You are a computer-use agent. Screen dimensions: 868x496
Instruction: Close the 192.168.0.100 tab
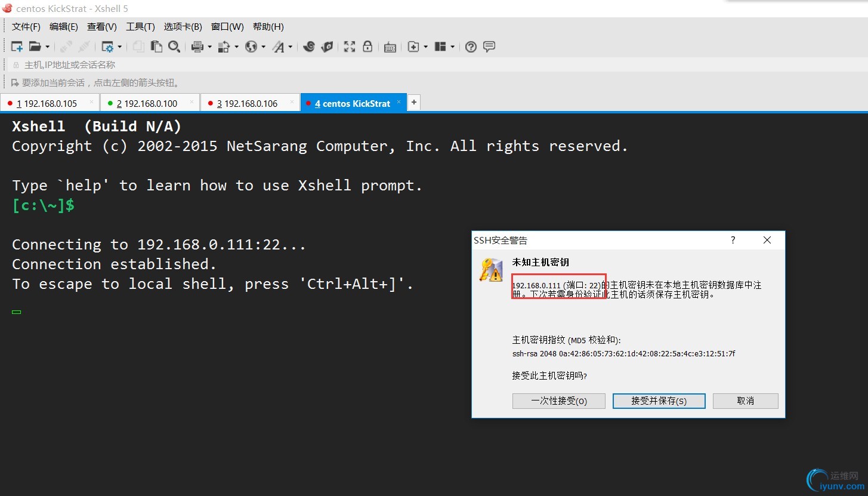tap(191, 102)
